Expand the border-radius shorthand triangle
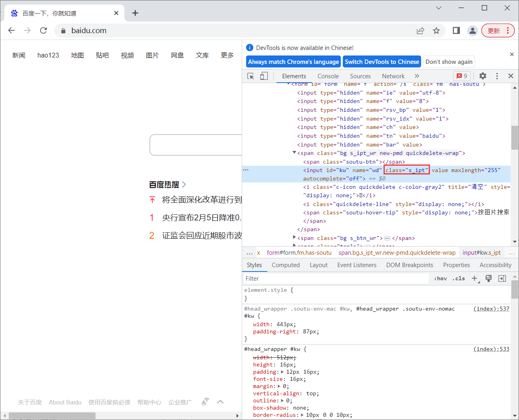Viewport: 519px width, 420px height. tap(302, 415)
